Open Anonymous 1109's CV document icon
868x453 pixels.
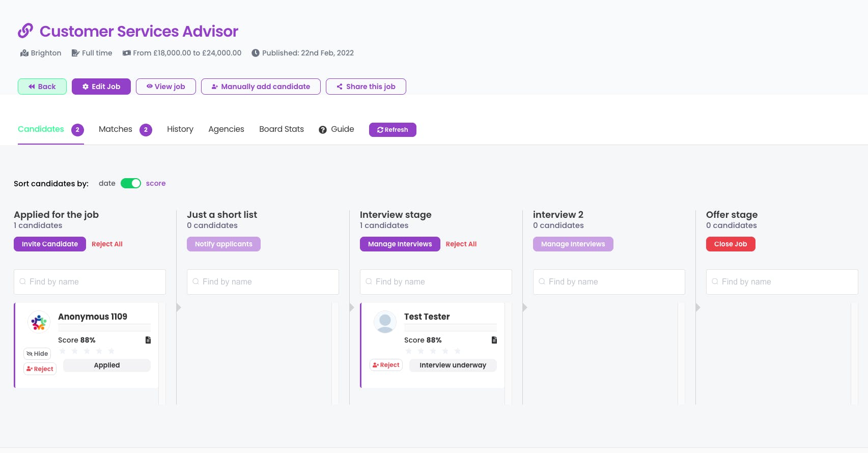(x=148, y=340)
